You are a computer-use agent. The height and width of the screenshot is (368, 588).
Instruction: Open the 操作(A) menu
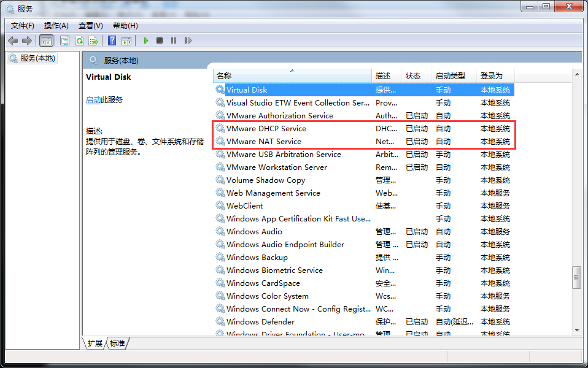pos(55,25)
